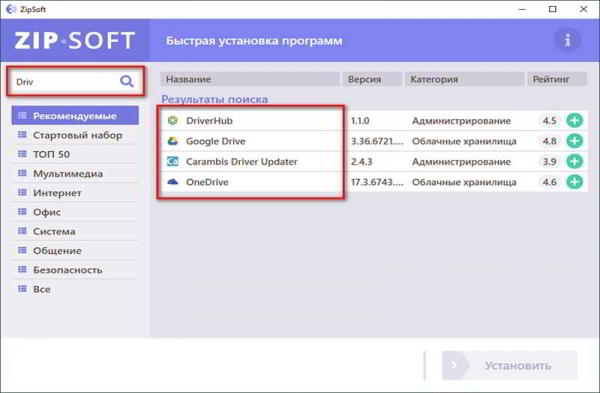
Task: Sort by Рейтинг column header
Action: point(557,79)
